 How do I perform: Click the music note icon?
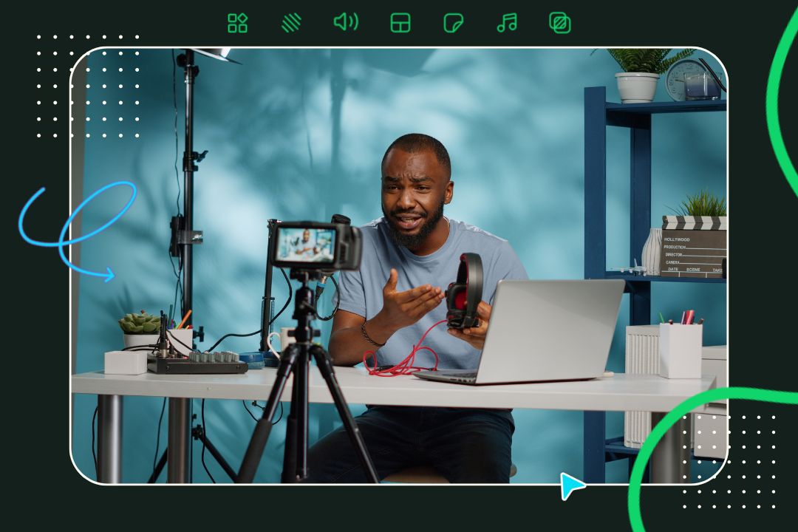click(x=507, y=23)
